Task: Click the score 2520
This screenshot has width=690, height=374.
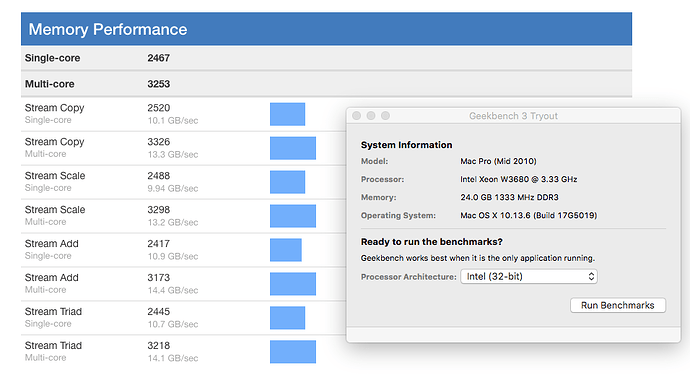Action: click(158, 108)
